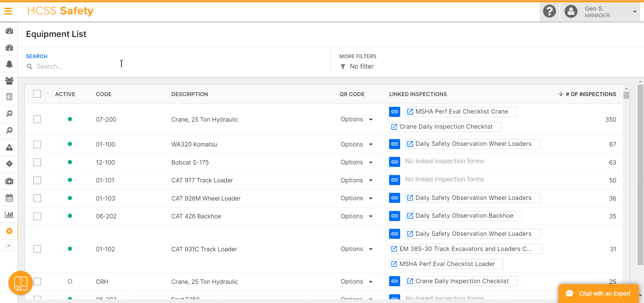Click link icon for Bobcat S-175 row
The image size is (644, 303).
[395, 162]
